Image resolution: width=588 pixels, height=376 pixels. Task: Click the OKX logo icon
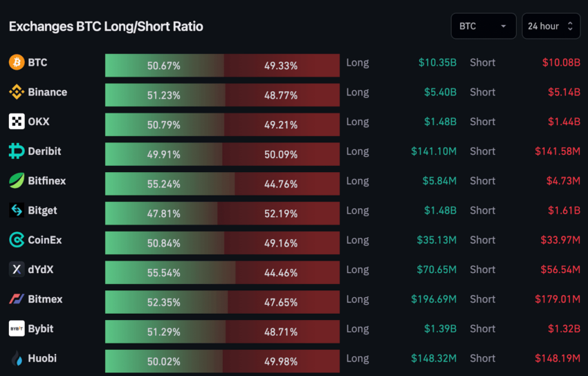17,122
